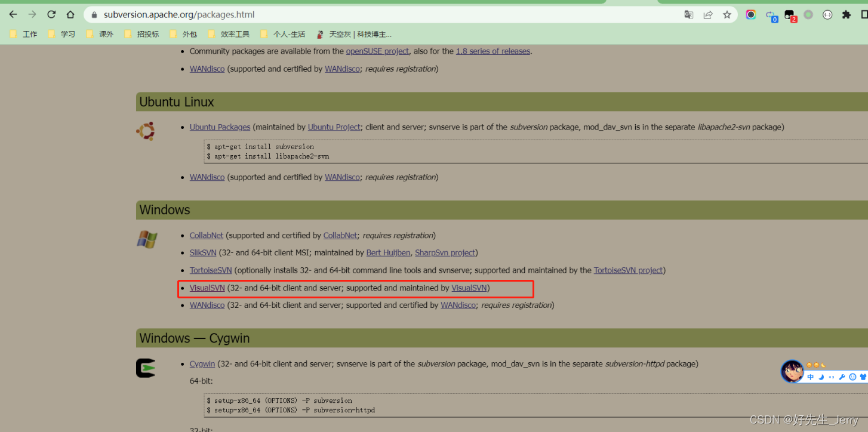The image size is (868, 432).
Task: Click the translate page icon in address bar
Action: click(x=689, y=15)
